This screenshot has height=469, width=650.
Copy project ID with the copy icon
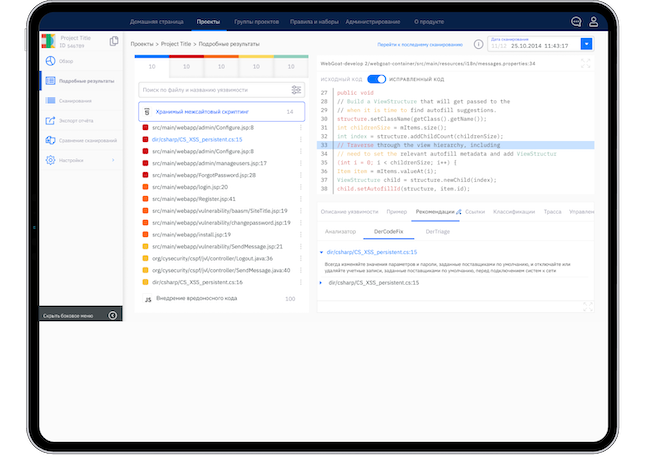point(114,41)
